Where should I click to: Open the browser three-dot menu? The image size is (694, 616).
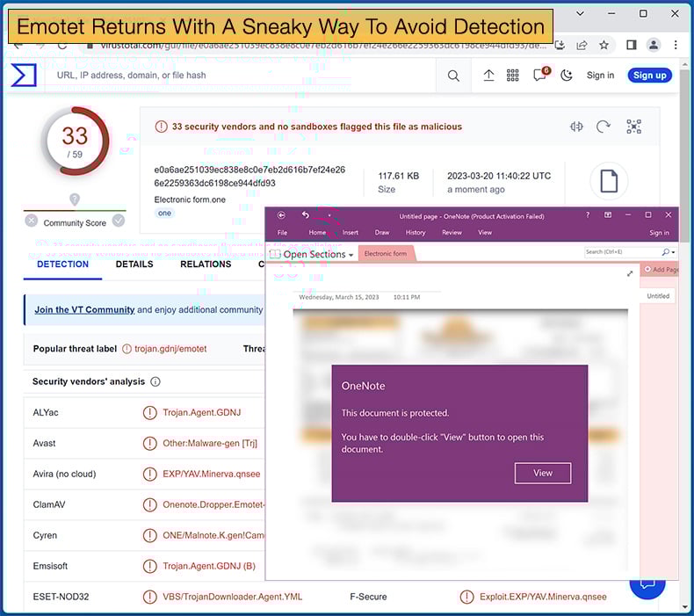(676, 45)
